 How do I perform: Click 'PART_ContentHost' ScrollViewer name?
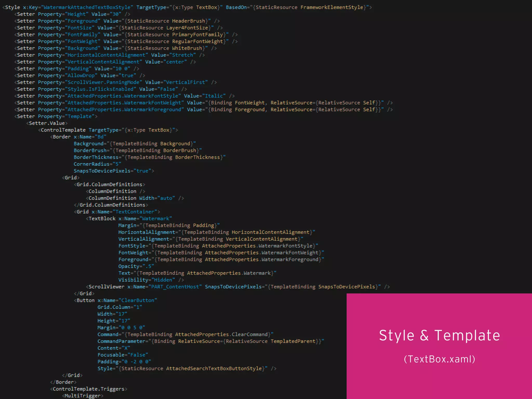(175, 287)
